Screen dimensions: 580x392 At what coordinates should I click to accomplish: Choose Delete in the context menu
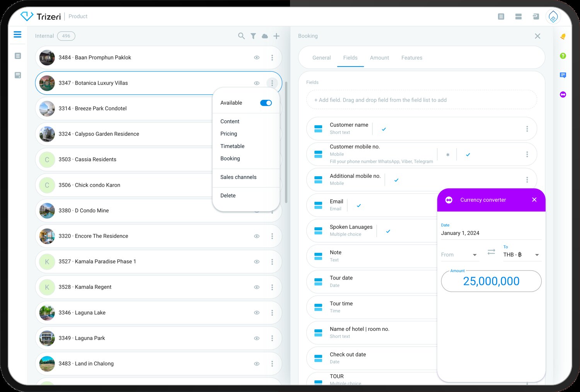click(x=228, y=196)
